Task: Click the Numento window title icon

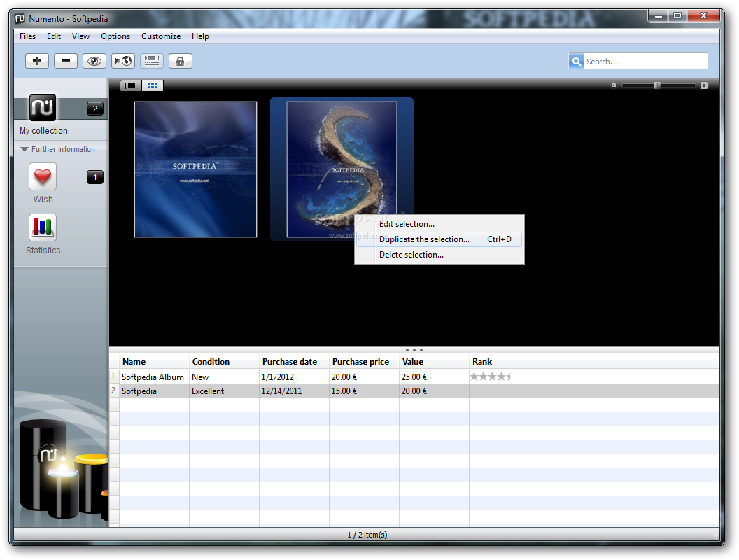Action: pos(20,18)
